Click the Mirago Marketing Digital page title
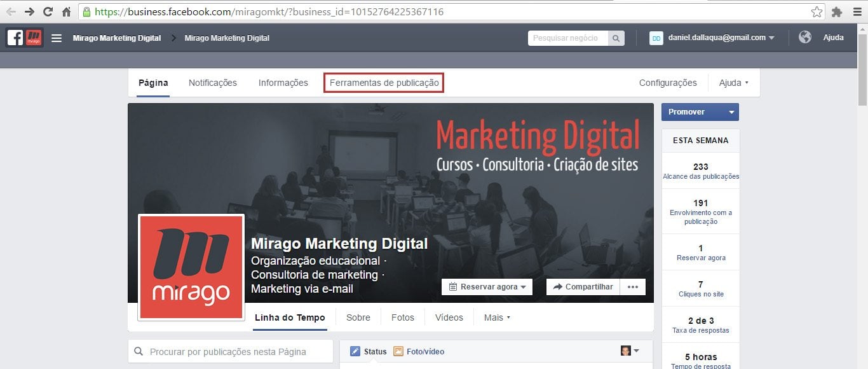Viewport: 868px width, 369px height. [x=339, y=244]
